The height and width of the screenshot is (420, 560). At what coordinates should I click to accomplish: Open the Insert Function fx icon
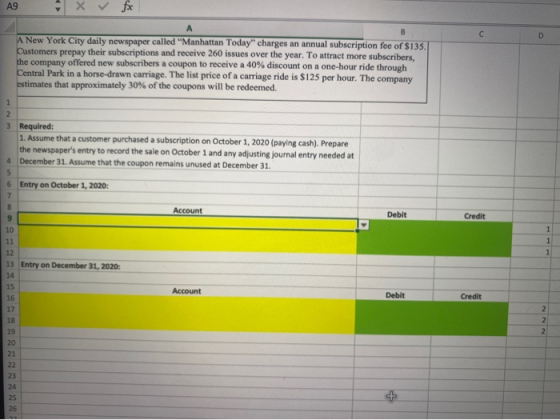point(127,6)
